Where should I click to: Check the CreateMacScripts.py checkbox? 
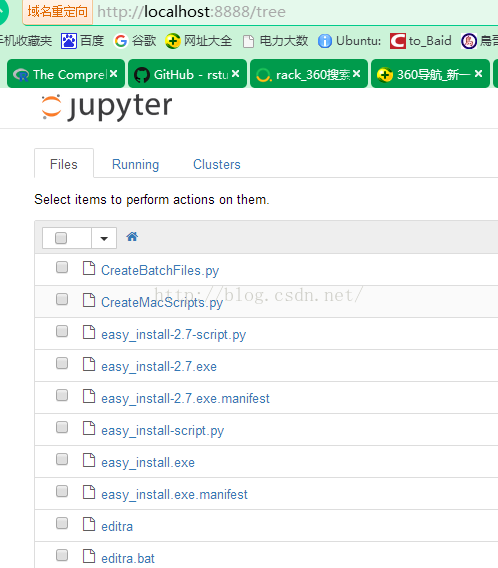[62, 299]
